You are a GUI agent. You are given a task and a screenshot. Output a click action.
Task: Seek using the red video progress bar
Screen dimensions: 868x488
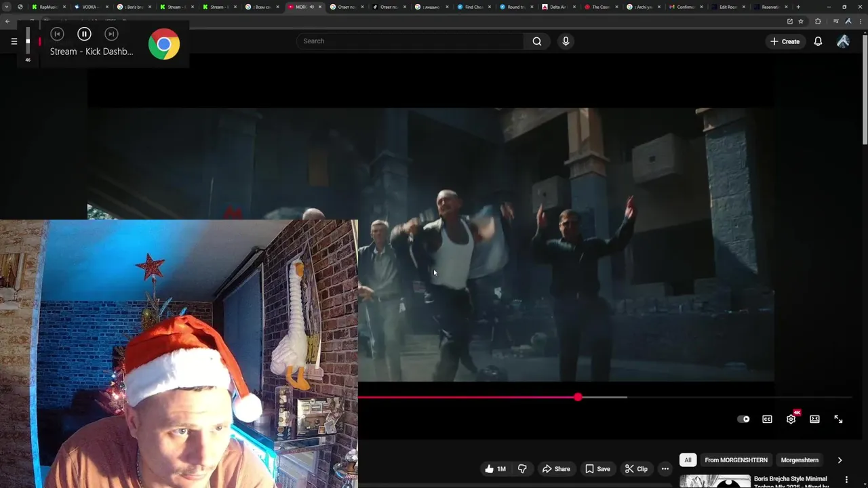tap(468, 397)
